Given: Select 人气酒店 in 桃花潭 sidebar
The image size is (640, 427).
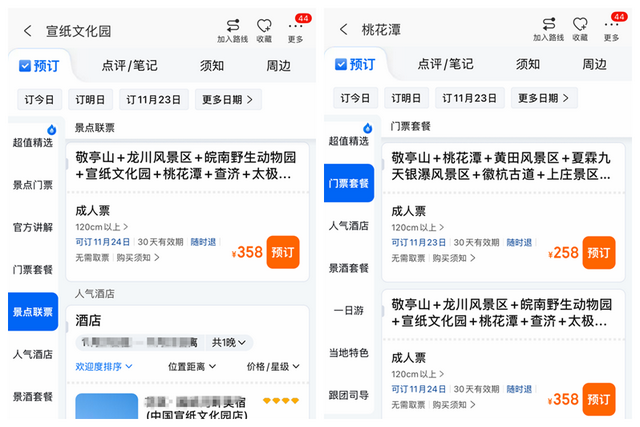Looking at the screenshot, I should pos(349,226).
